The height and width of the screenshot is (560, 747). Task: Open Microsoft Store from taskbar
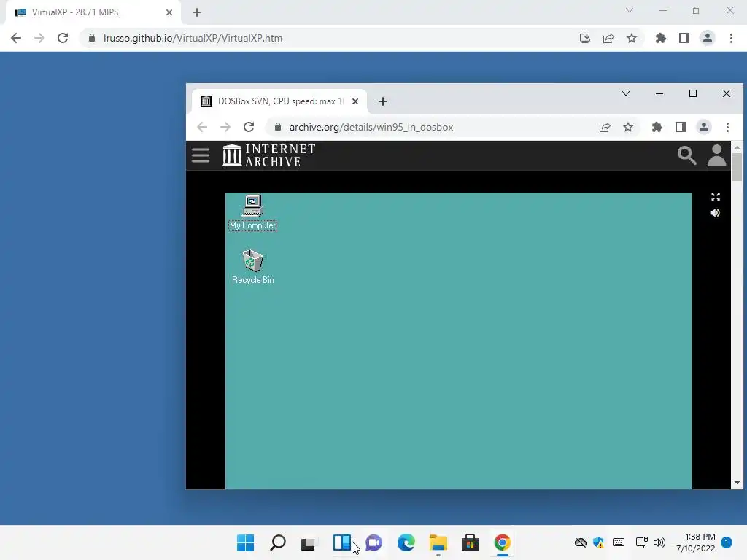coord(470,542)
